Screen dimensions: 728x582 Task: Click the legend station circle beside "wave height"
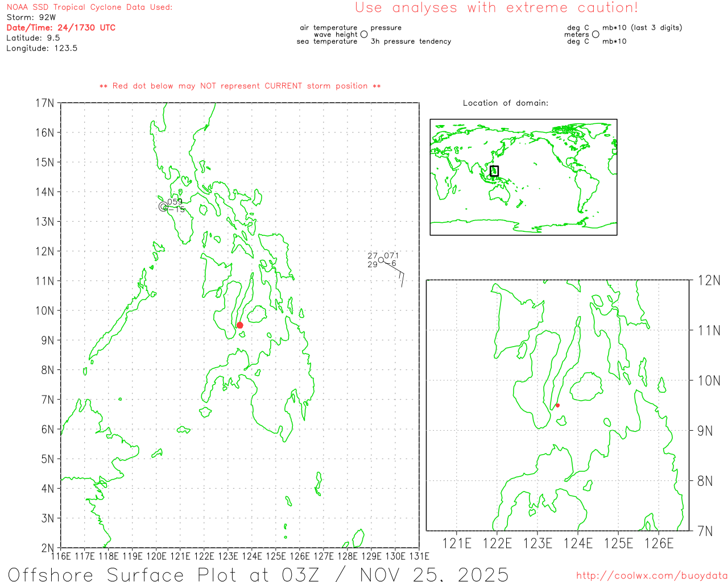point(364,34)
